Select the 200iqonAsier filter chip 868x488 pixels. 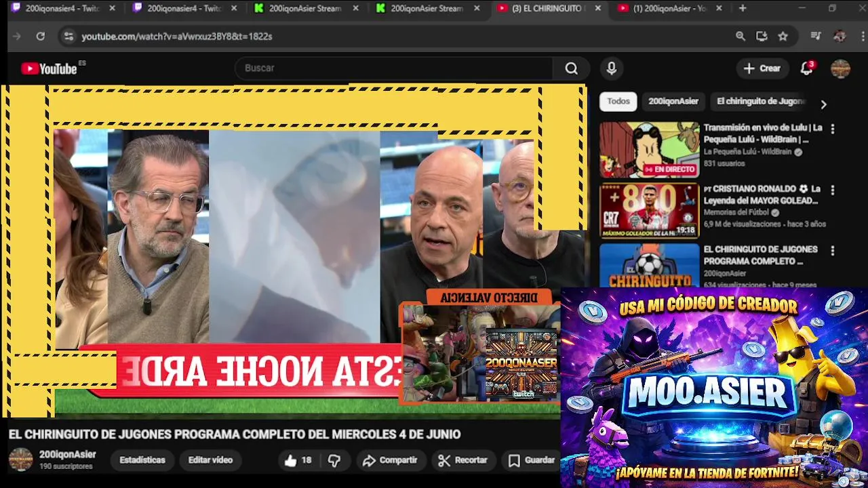673,101
